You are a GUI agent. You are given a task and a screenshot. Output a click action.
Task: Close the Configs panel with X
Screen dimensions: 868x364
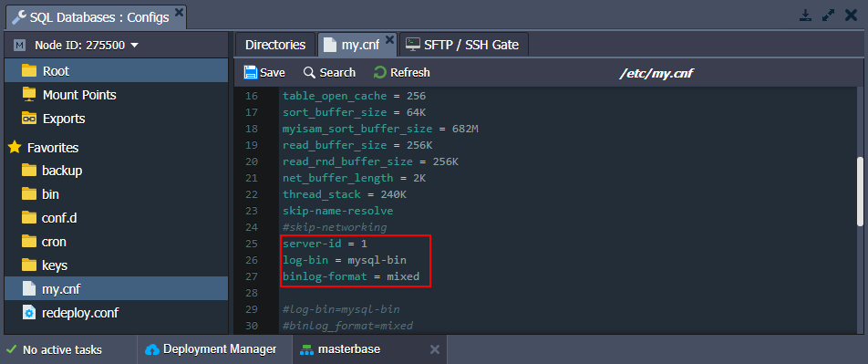click(x=852, y=16)
